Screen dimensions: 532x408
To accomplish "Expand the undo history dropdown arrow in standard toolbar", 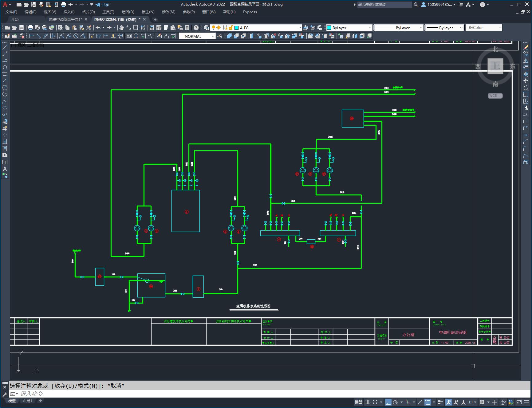I will pyautogui.click(x=104, y=28).
